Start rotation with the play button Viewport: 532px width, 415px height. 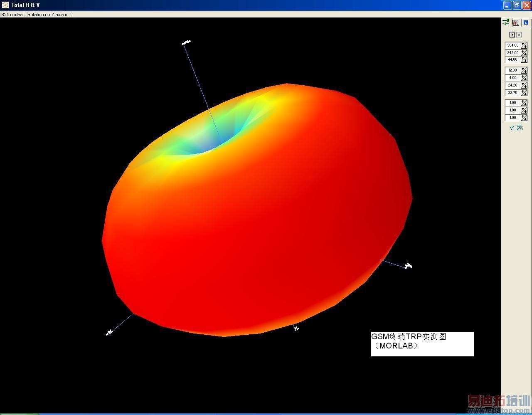[512, 35]
